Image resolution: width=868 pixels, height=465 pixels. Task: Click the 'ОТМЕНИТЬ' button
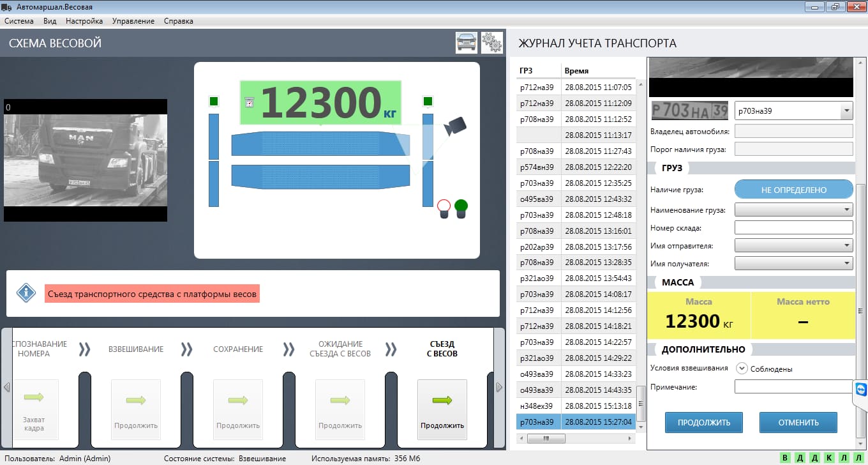(x=798, y=422)
